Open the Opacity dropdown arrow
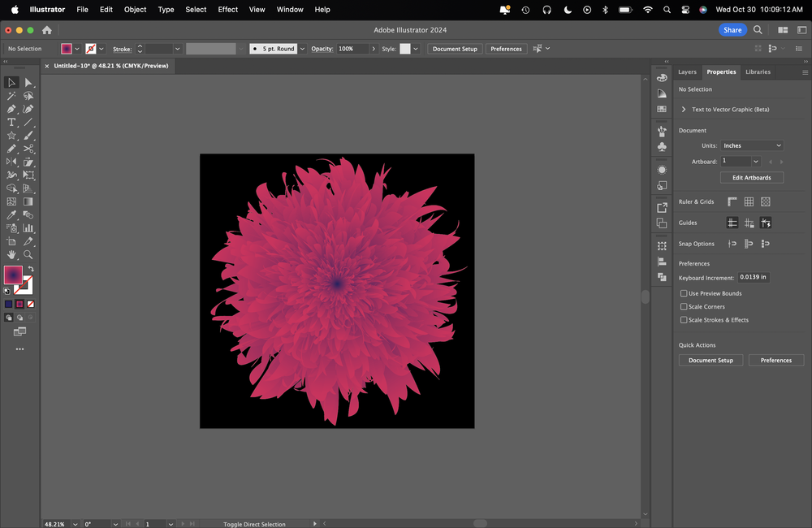The width and height of the screenshot is (812, 528). click(x=374, y=50)
